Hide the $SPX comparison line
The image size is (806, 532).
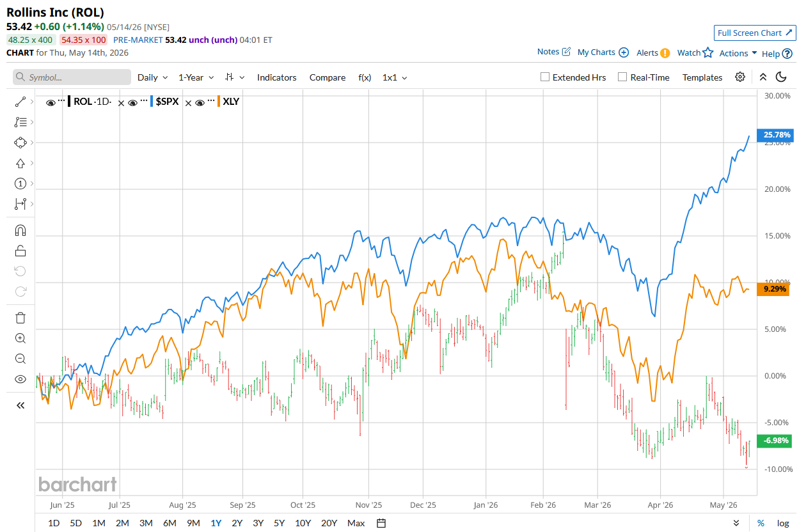(133, 102)
